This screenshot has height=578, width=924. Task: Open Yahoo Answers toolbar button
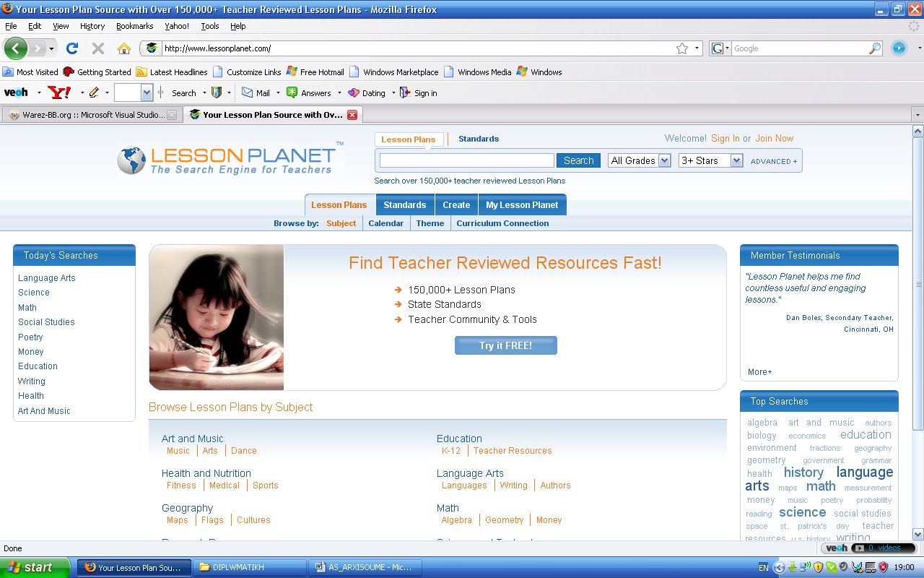pyautogui.click(x=309, y=92)
